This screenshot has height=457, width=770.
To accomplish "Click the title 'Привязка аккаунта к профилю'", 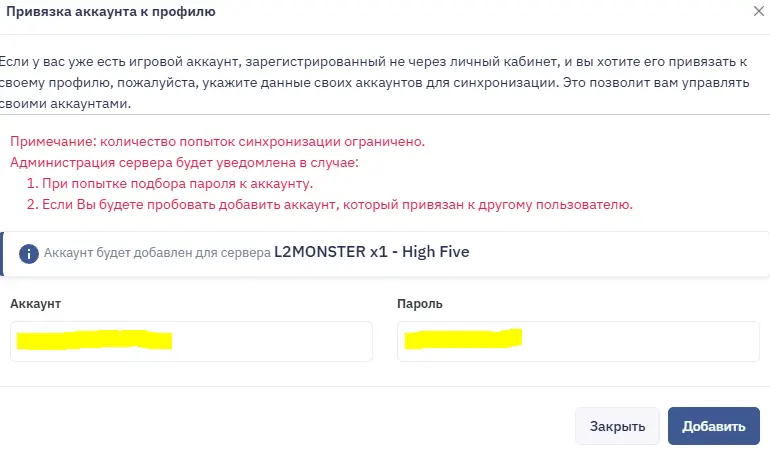I will click(x=110, y=12).
